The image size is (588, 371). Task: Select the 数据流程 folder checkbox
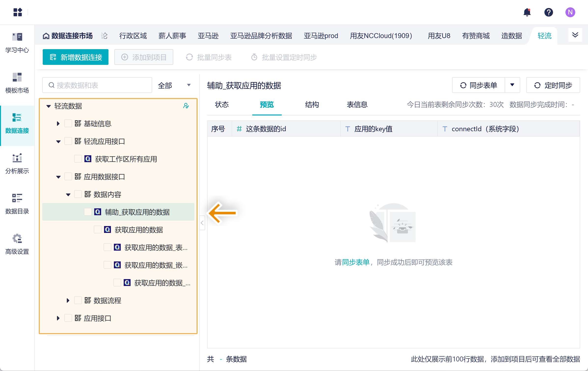[78, 300]
